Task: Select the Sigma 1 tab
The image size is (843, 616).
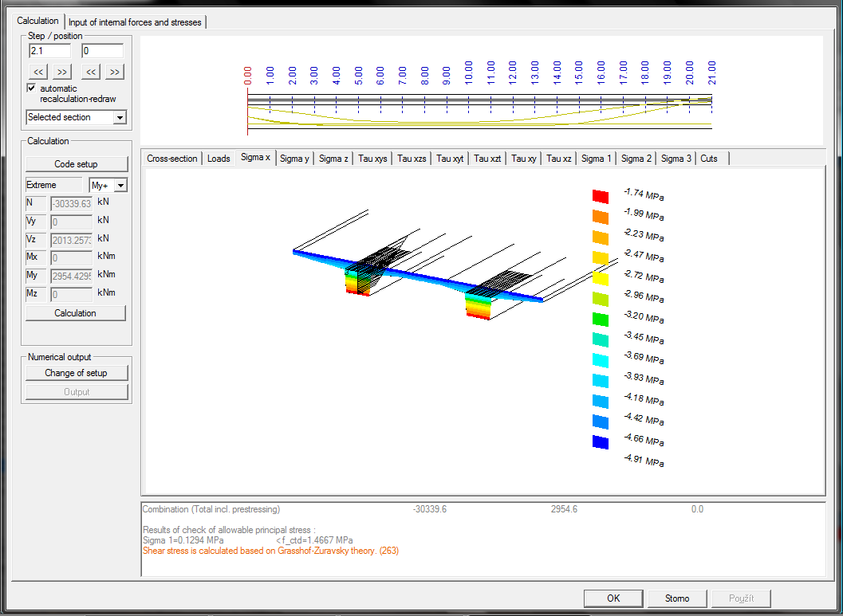Action: pos(597,159)
